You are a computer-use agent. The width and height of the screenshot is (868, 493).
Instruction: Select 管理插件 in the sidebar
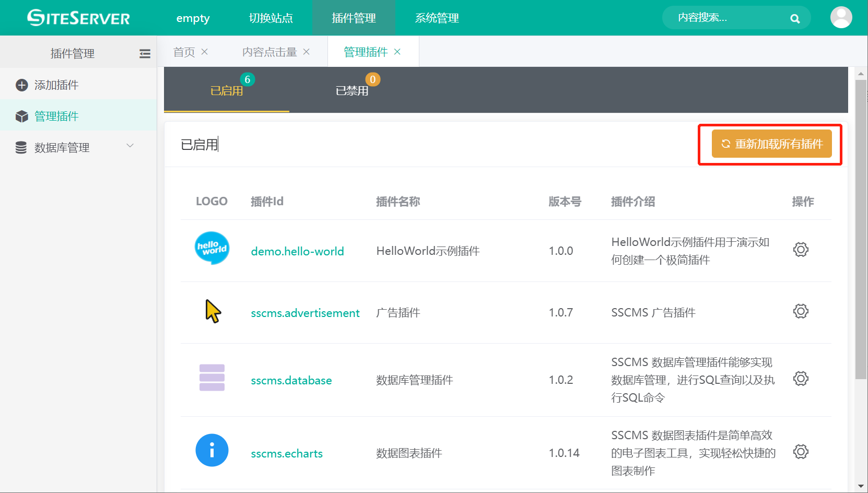click(x=56, y=116)
